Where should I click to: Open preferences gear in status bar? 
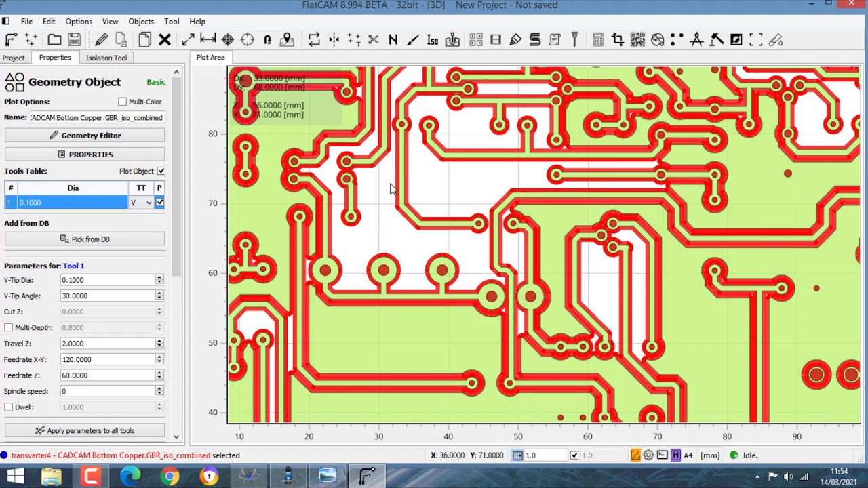click(x=648, y=455)
